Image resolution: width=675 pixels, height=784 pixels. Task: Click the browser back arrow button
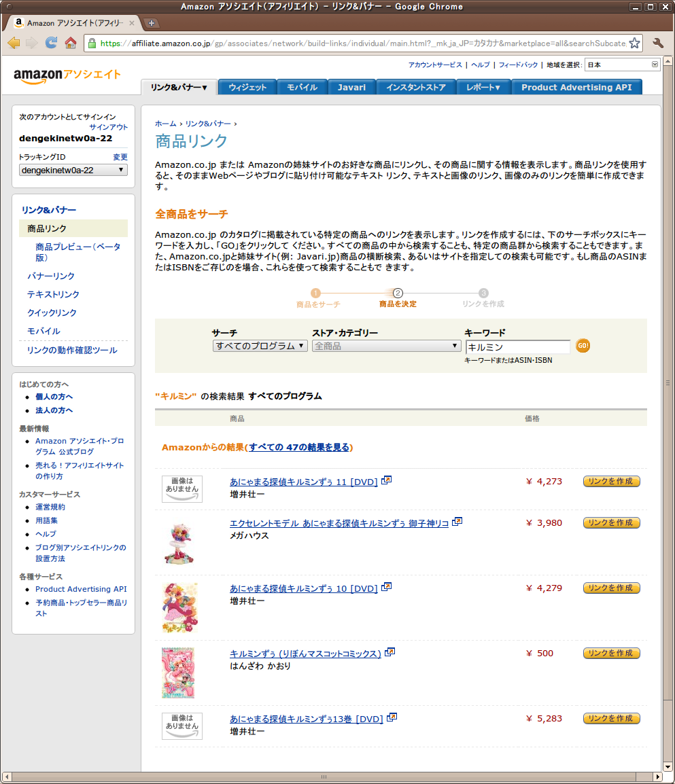[x=14, y=43]
